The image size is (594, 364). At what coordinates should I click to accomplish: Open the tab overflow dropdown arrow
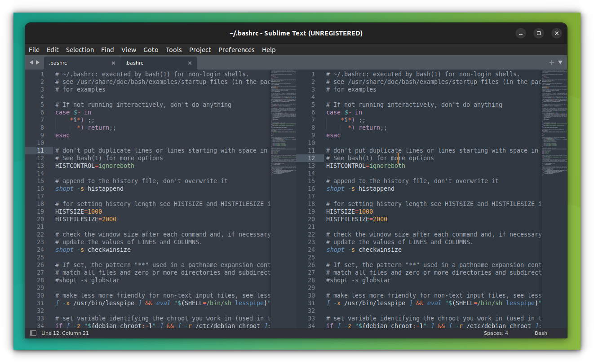click(x=560, y=62)
